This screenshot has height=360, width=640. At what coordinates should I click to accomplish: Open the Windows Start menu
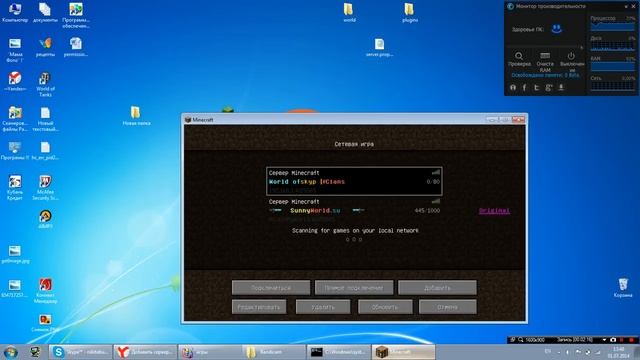point(11,352)
